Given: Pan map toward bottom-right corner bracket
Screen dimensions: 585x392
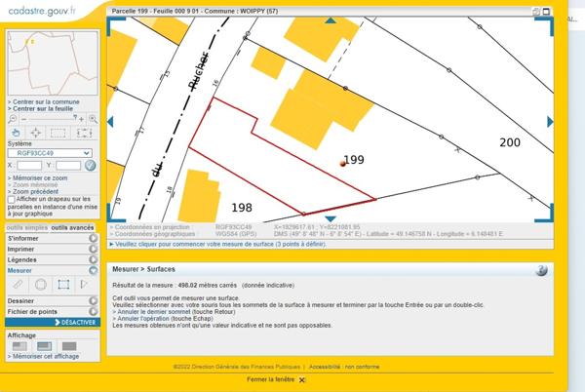Looking at the screenshot, I should tap(545, 214).
